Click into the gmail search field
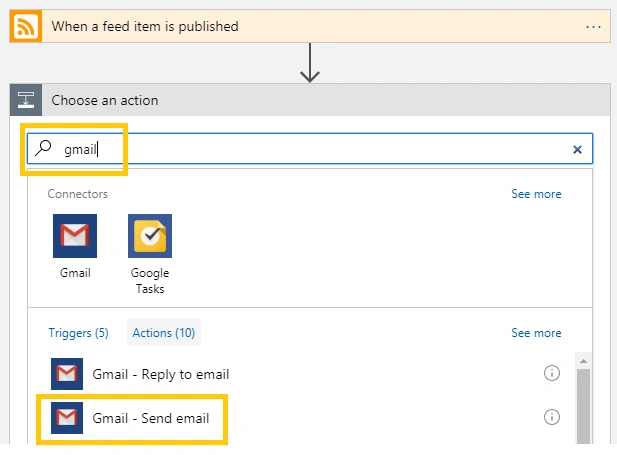 click(x=310, y=149)
